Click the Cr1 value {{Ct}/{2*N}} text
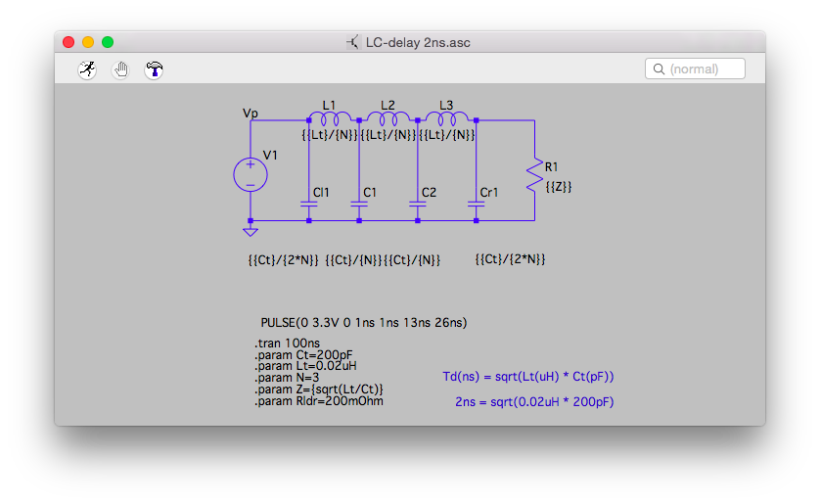The image size is (820, 504). pyautogui.click(x=511, y=259)
